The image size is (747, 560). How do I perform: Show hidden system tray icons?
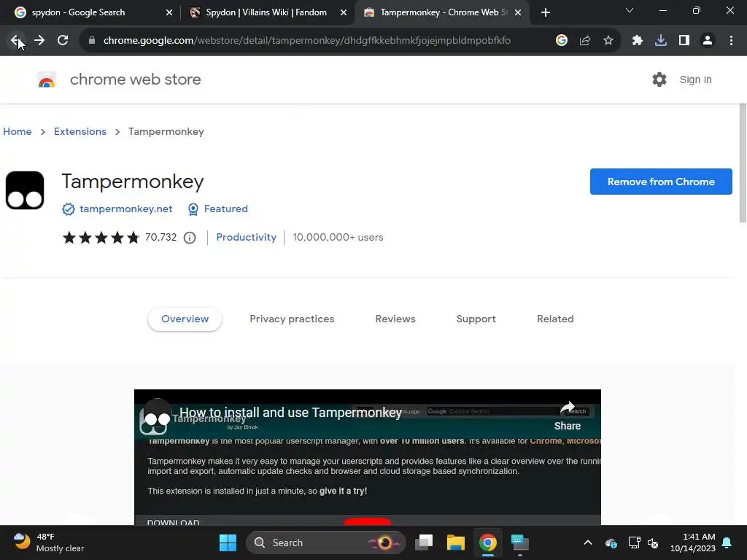588,542
